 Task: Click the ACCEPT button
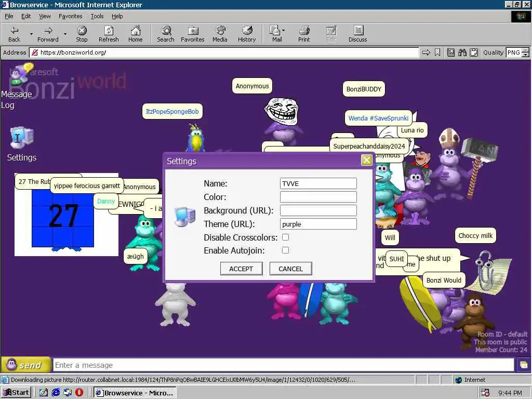click(x=241, y=269)
